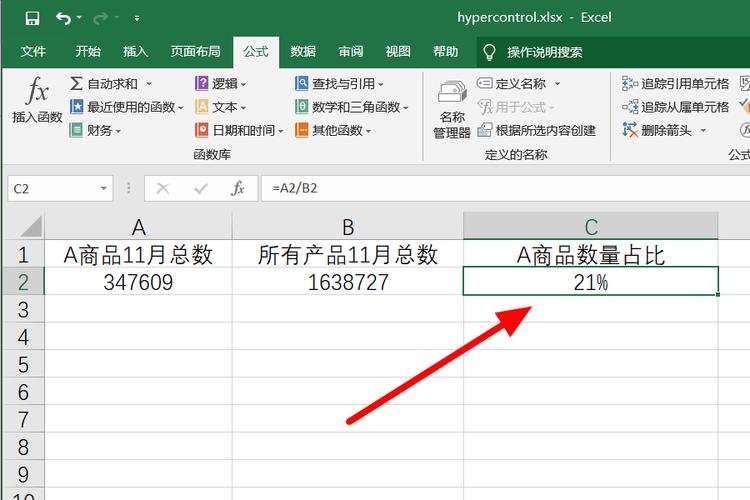Screen dimensions: 750x500
Task: Select row 1 header
Action: click(x=23, y=254)
